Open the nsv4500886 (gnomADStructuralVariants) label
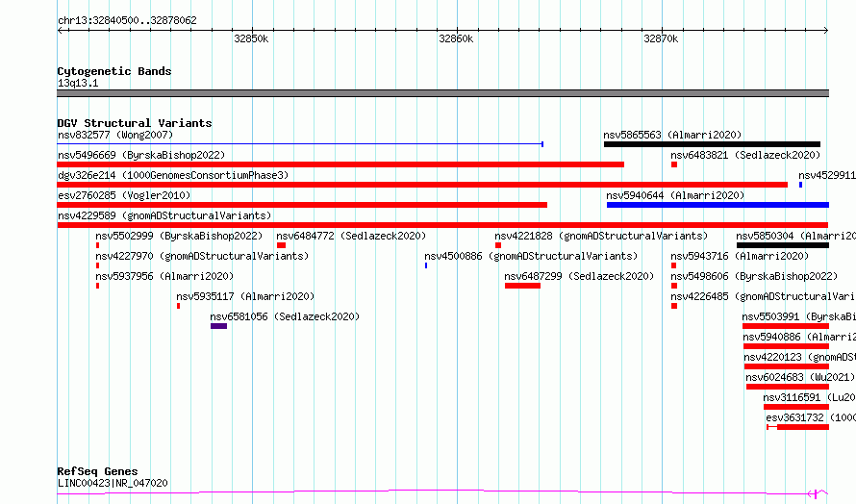This screenshot has height=504, width=856. tap(531, 256)
